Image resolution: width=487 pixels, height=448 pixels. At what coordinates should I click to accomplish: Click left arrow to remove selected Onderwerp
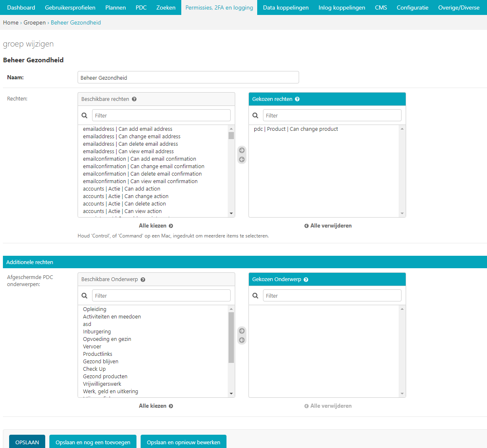coord(242,340)
